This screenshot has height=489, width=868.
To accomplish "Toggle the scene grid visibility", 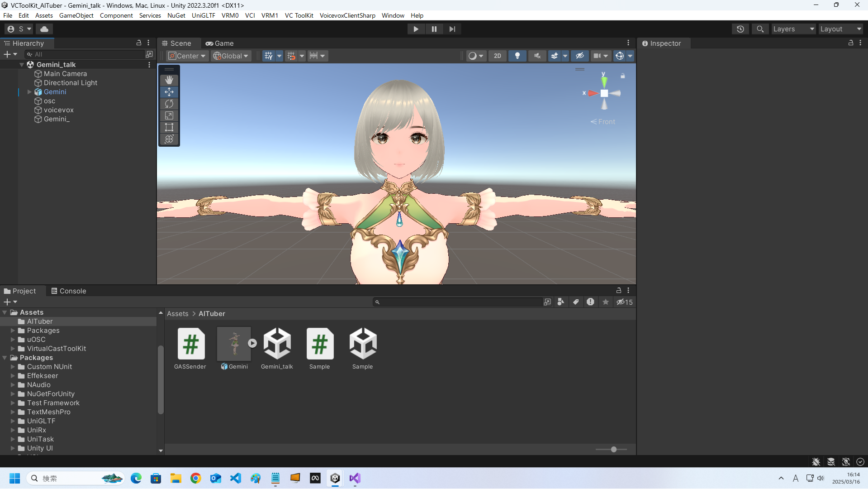I will (x=269, y=56).
